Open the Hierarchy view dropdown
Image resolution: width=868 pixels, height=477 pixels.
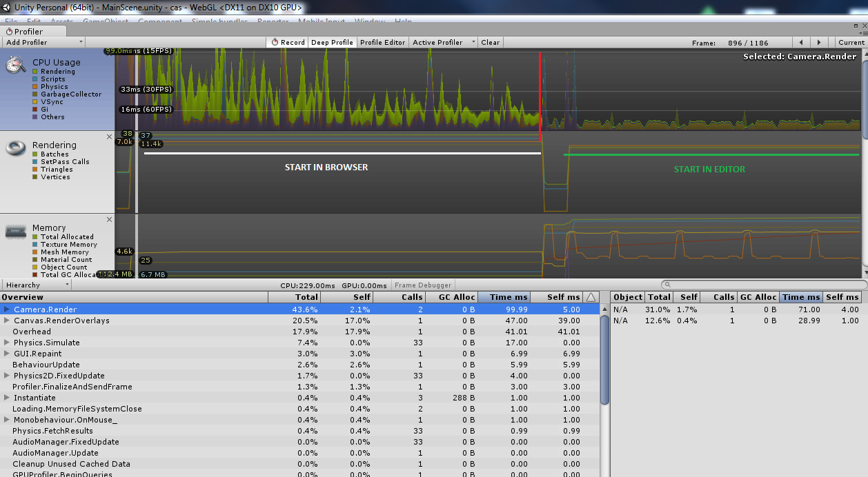click(37, 285)
